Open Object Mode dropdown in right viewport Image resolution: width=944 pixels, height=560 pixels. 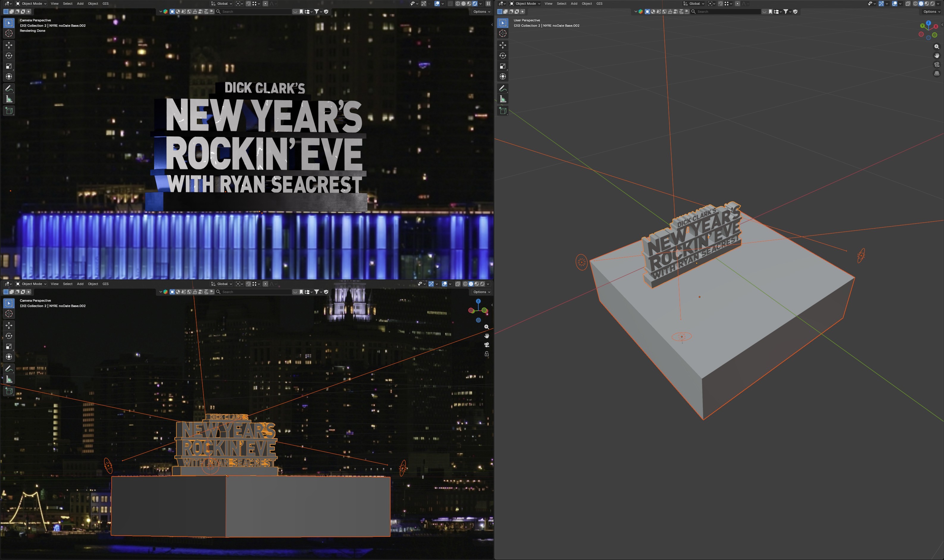click(x=525, y=3)
